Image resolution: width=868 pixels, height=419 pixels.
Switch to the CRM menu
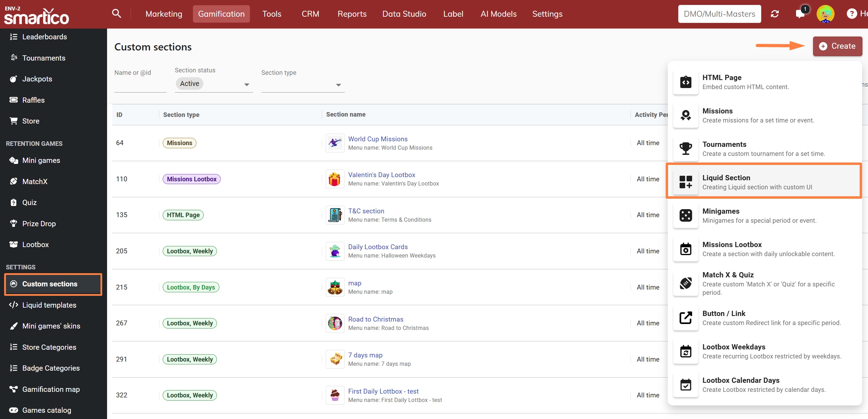(310, 14)
